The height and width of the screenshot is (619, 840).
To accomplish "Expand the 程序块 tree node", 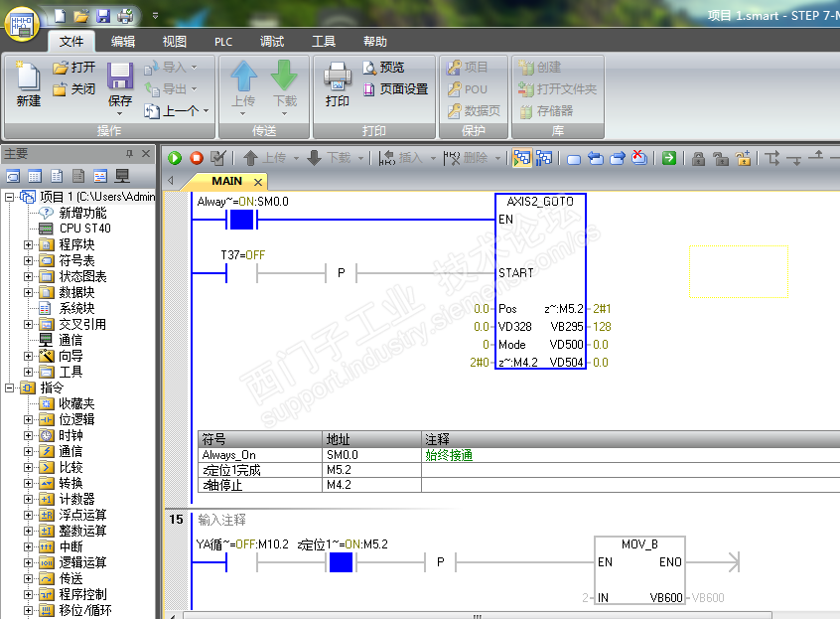I will 28,245.
